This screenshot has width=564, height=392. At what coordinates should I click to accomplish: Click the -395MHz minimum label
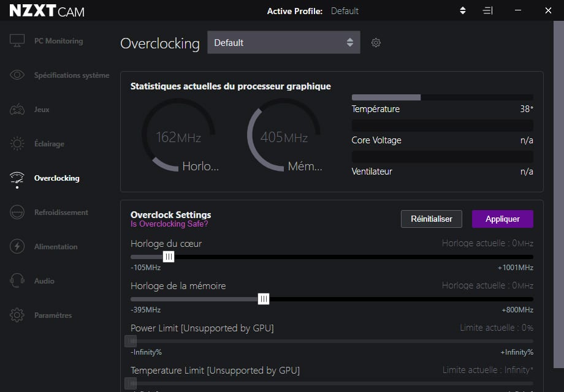[x=146, y=310]
